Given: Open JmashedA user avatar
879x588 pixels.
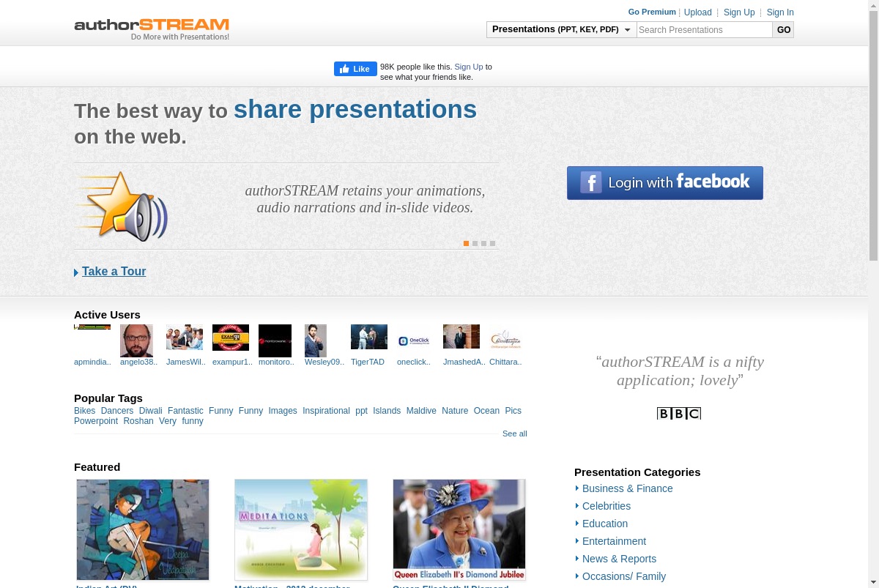Looking at the screenshot, I should point(461,336).
